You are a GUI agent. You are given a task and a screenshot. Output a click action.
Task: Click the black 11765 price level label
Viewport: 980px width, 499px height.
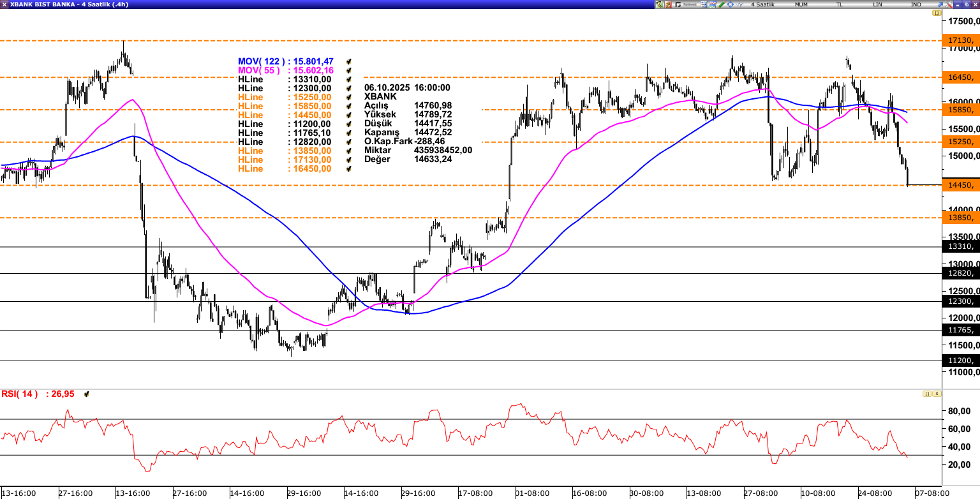(x=960, y=330)
